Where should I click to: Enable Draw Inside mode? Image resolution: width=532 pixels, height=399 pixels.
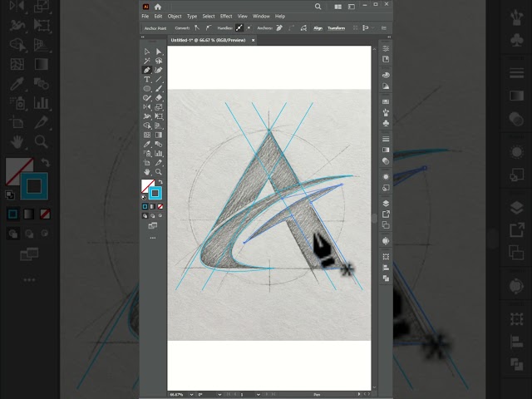tap(160, 216)
